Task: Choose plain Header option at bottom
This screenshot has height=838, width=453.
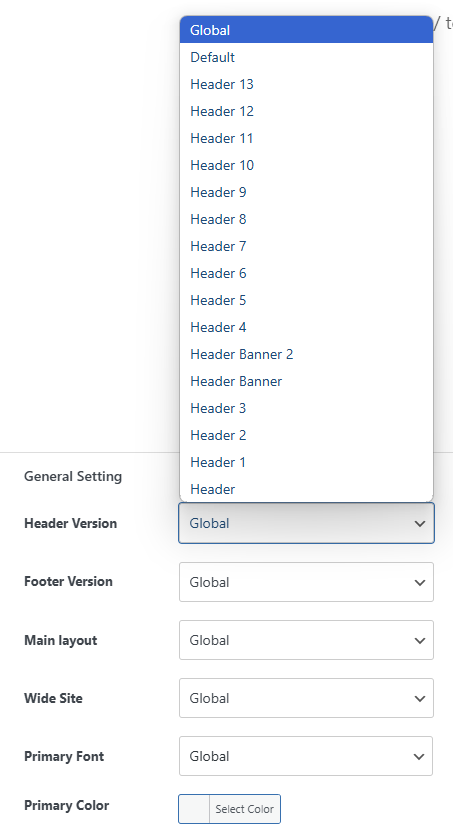Action: coord(306,488)
